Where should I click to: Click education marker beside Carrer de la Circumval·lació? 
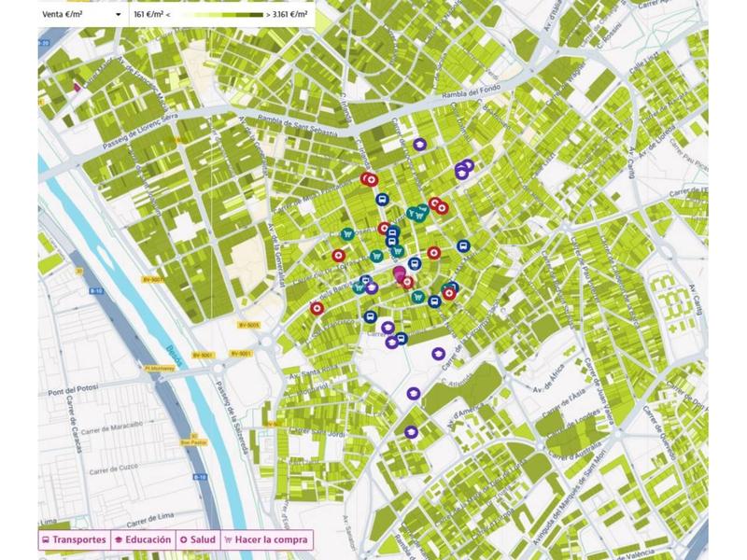click(438, 353)
